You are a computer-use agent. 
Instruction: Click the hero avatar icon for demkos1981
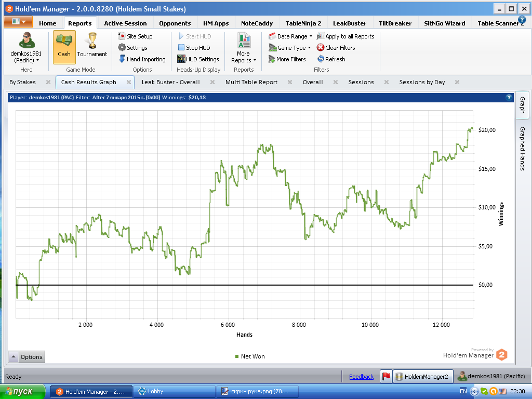point(26,41)
